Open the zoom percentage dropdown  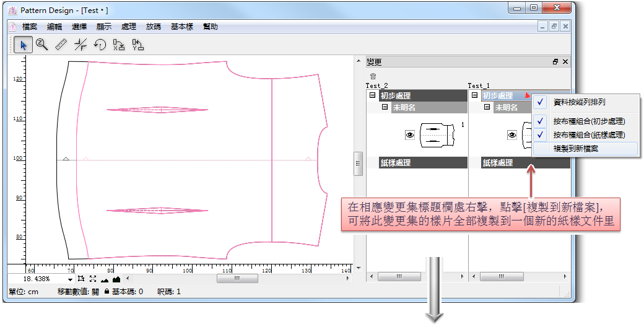70,279
